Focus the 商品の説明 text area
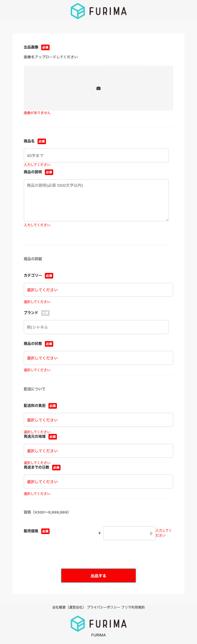 coord(96,200)
